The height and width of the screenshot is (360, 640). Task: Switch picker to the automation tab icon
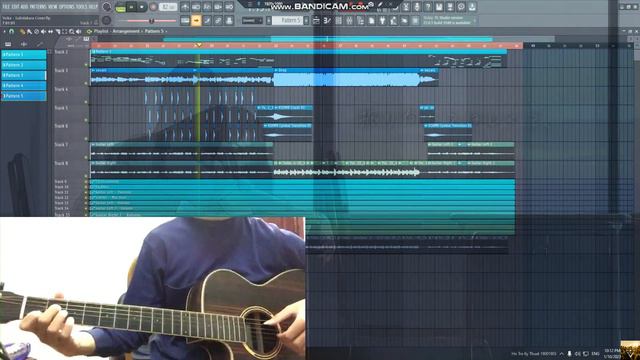(x=40, y=44)
